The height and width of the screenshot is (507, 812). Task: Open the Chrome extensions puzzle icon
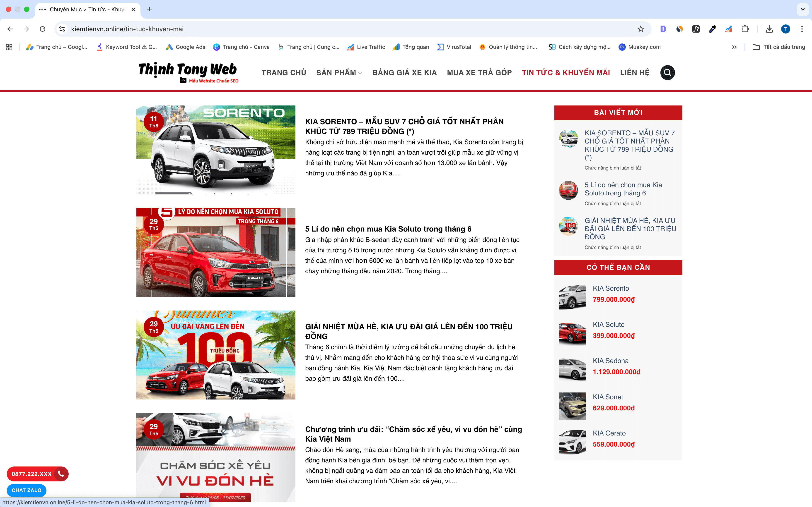point(745,29)
